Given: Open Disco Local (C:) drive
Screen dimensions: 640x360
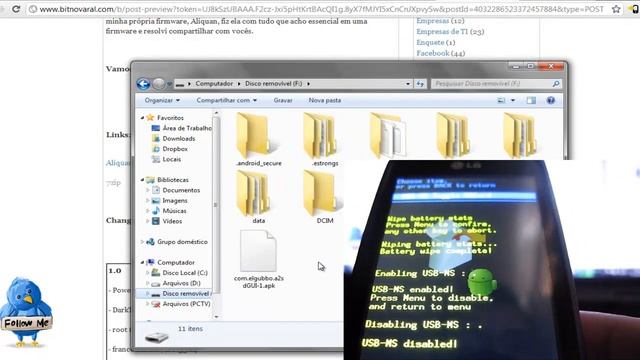Looking at the screenshot, I should 185,273.
